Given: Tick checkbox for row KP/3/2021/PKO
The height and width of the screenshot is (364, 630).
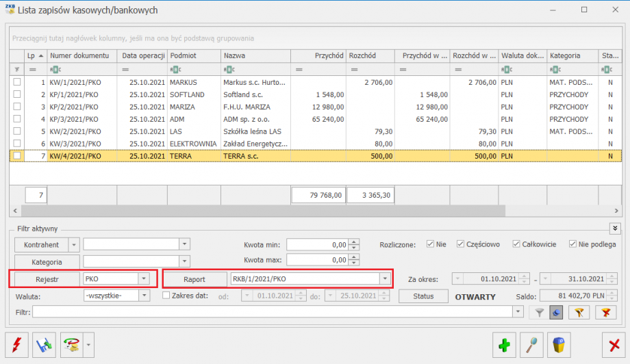Looking at the screenshot, I should [17, 119].
